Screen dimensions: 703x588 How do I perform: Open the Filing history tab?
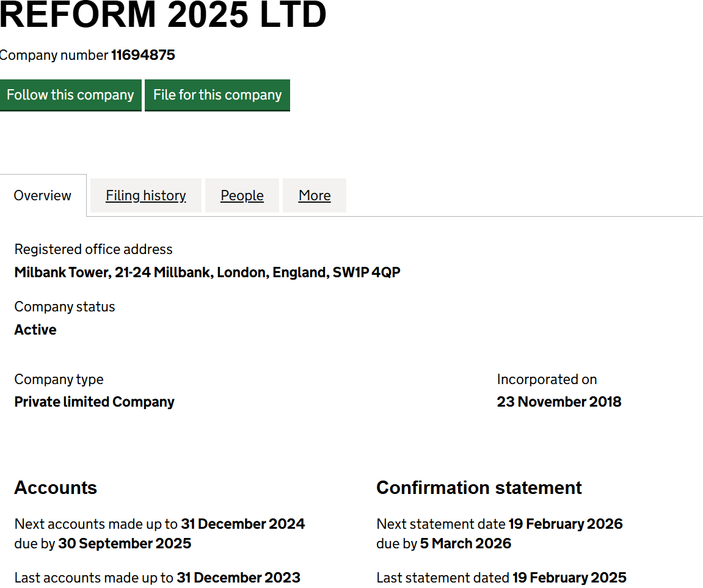pyautogui.click(x=145, y=195)
